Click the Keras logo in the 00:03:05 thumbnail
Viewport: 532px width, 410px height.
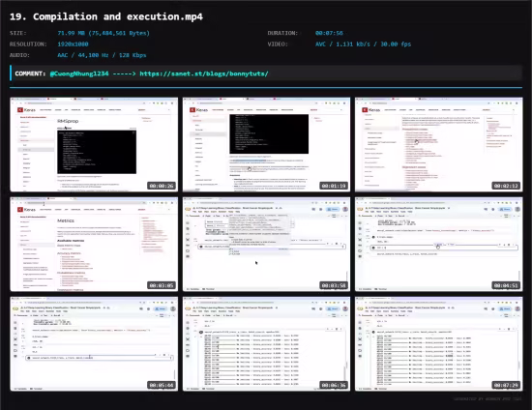pos(26,210)
